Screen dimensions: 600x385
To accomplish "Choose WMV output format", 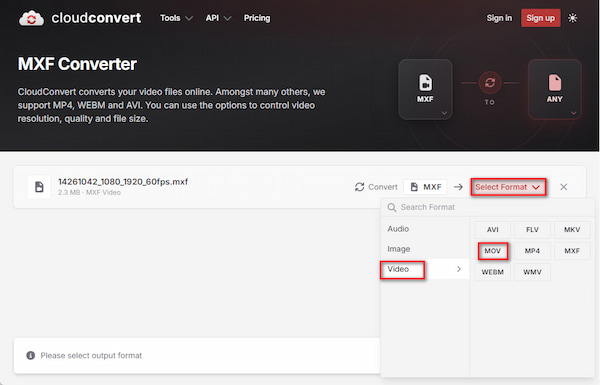I will pyautogui.click(x=532, y=272).
